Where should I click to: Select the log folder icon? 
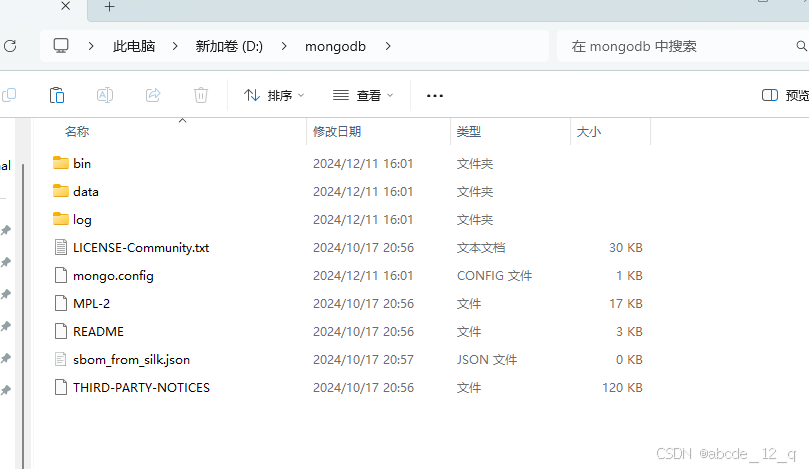[x=60, y=219]
